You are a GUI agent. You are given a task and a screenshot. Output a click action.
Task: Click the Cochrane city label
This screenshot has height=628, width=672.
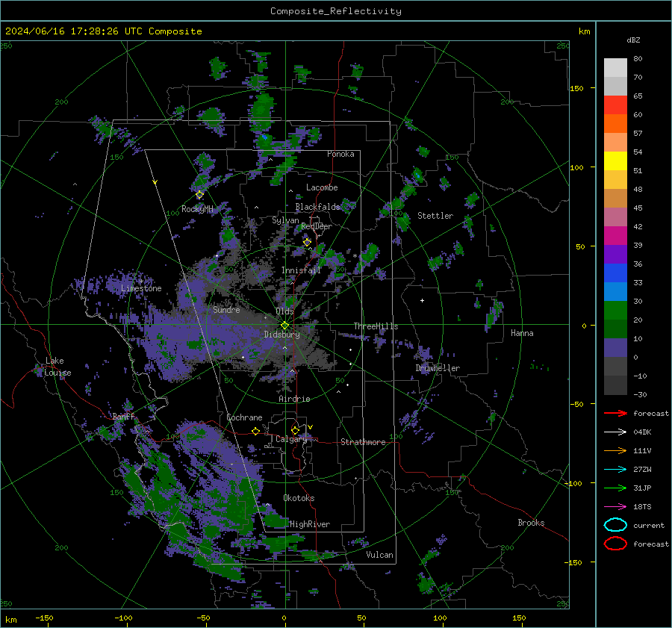point(244,417)
